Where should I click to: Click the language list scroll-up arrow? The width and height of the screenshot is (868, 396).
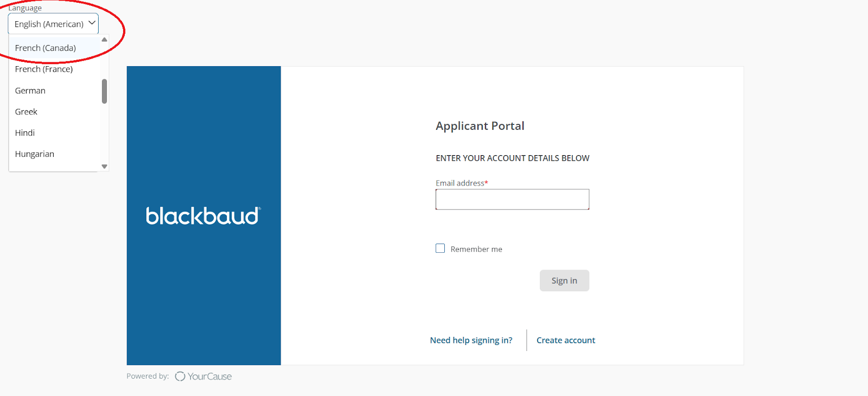pos(104,40)
